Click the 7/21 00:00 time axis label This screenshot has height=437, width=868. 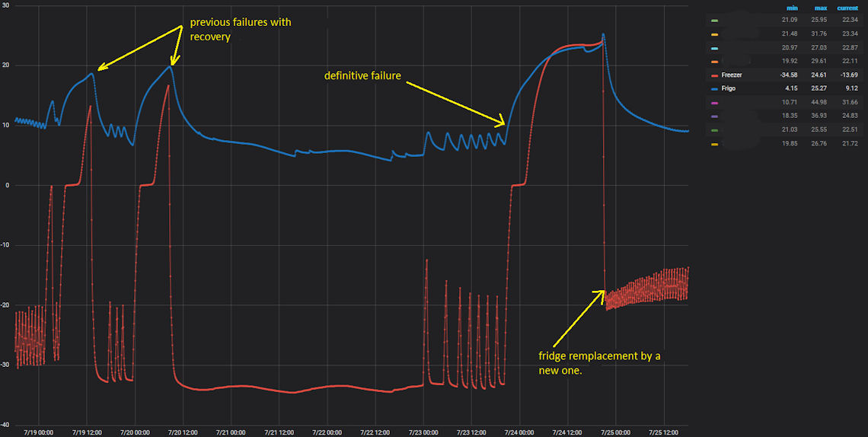[231, 432]
